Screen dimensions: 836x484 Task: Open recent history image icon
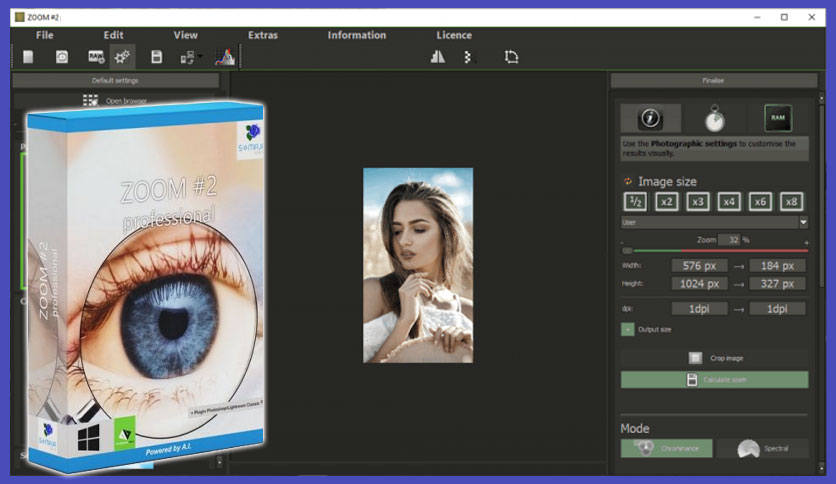[x=62, y=57]
